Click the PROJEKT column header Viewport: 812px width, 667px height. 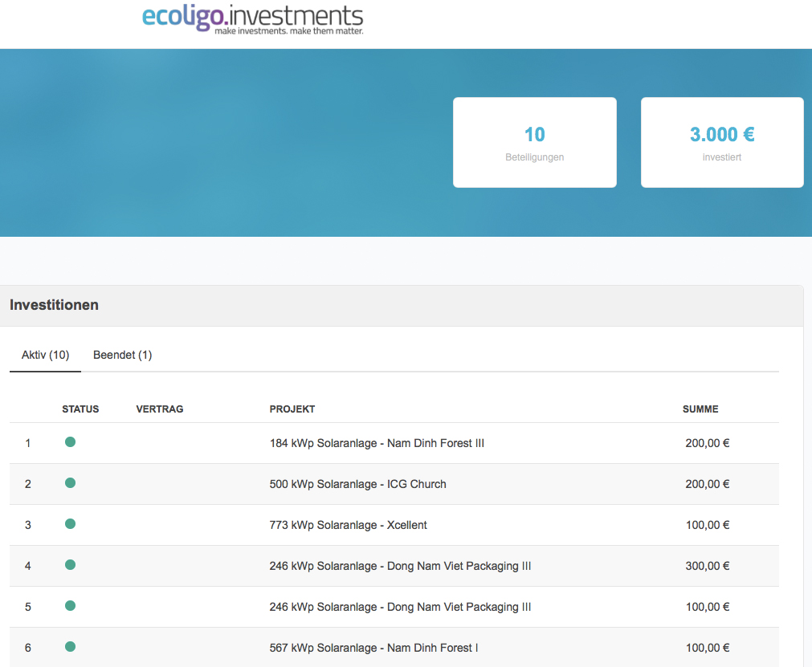[x=292, y=409]
